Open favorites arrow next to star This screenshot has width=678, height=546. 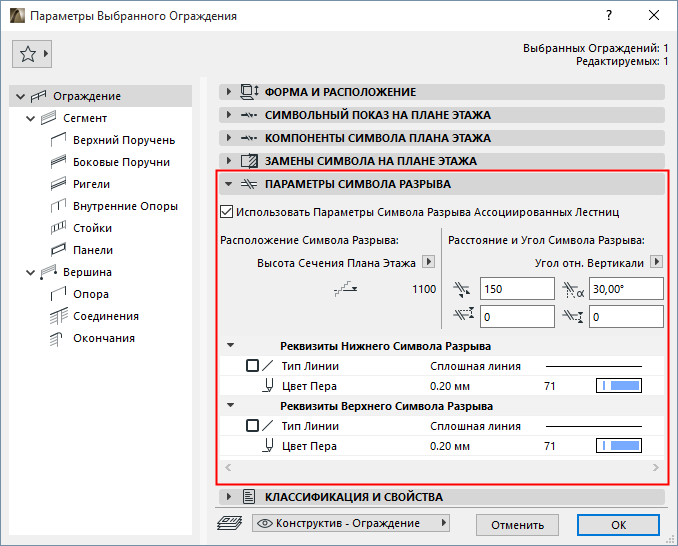point(46,54)
